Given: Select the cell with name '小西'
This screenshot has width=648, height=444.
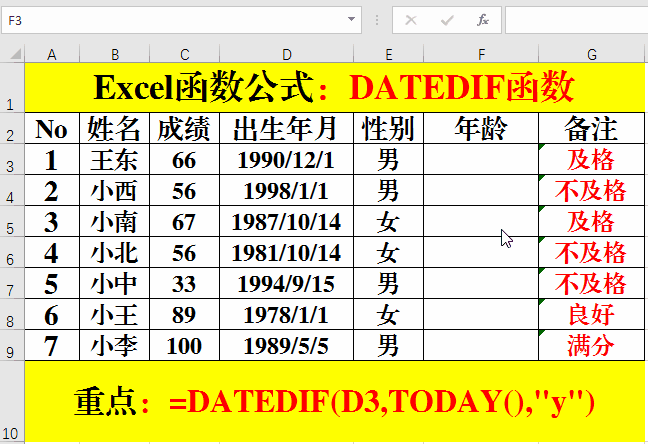Looking at the screenshot, I should (x=114, y=190).
